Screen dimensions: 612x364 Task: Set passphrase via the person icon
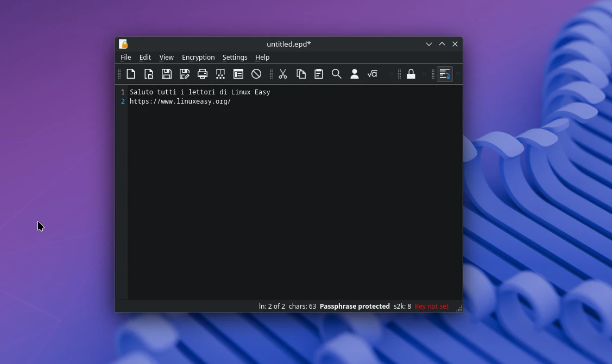pos(355,74)
